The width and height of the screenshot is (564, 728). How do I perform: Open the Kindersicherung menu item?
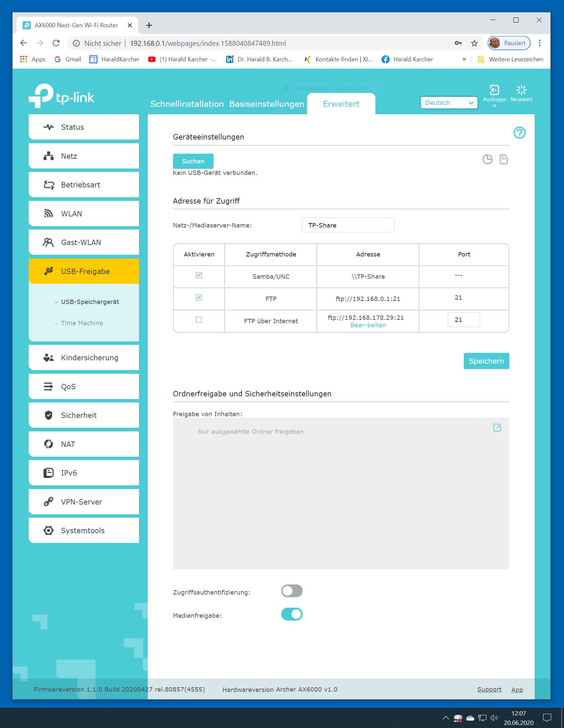[x=84, y=358]
